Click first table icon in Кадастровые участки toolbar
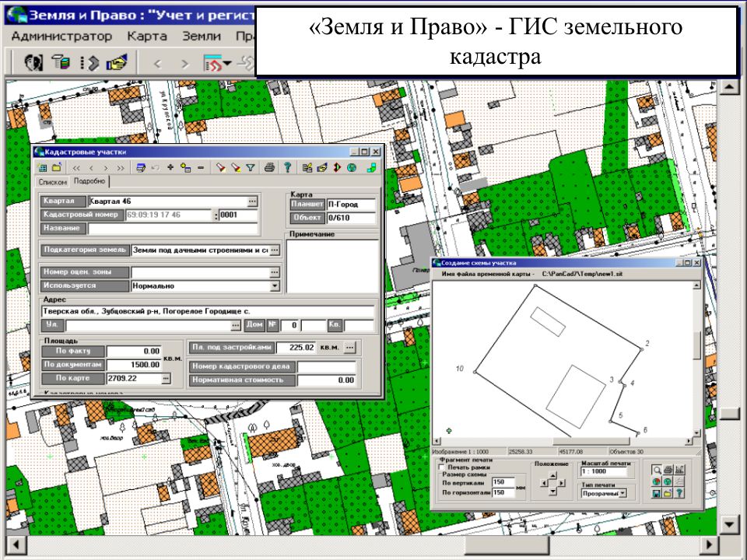This screenshot has height=560, width=747. point(42,168)
